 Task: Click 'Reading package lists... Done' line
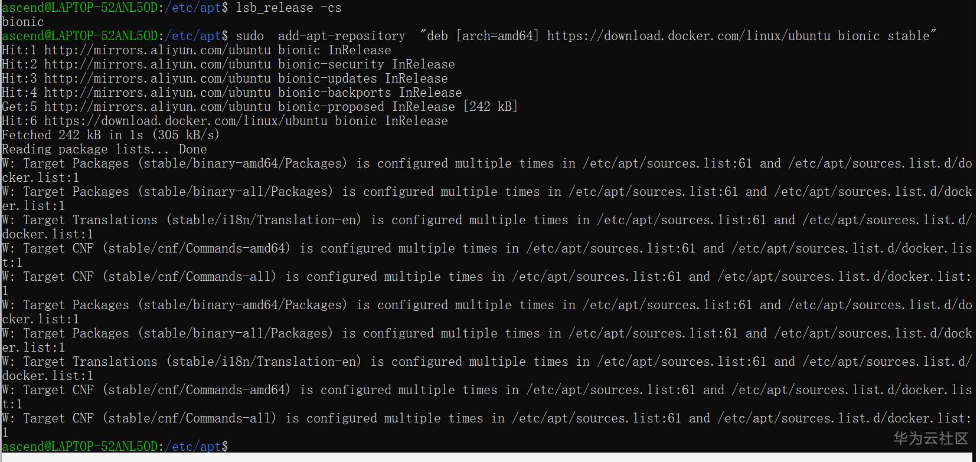(x=104, y=149)
